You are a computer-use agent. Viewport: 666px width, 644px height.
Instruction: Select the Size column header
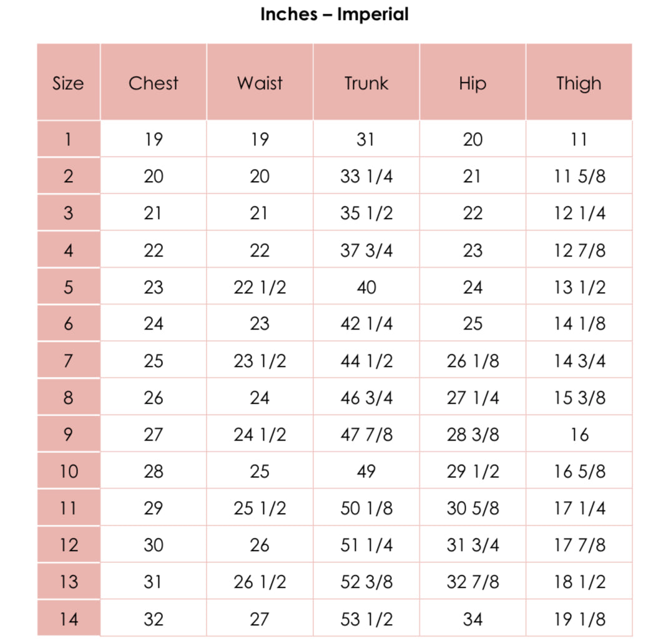point(68,84)
